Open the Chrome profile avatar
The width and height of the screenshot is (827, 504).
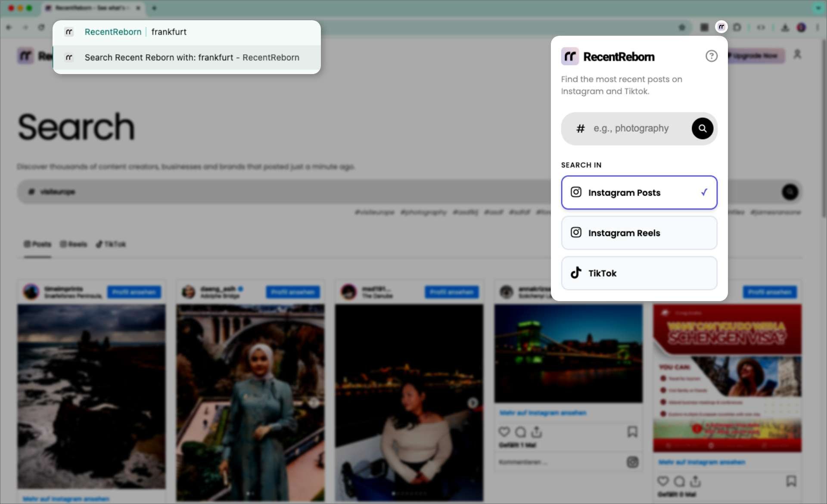coord(801,27)
